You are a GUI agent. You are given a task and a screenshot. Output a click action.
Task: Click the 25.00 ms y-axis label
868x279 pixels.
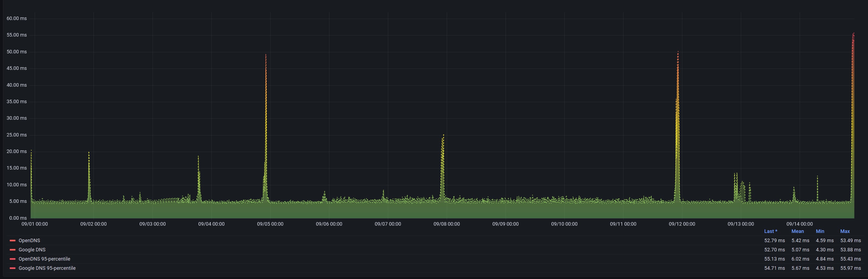tap(17, 135)
